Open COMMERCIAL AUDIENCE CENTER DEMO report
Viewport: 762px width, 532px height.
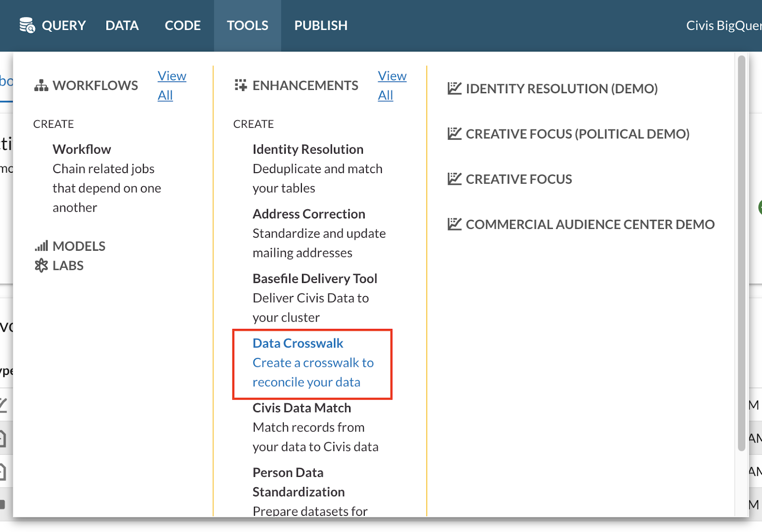pos(591,224)
